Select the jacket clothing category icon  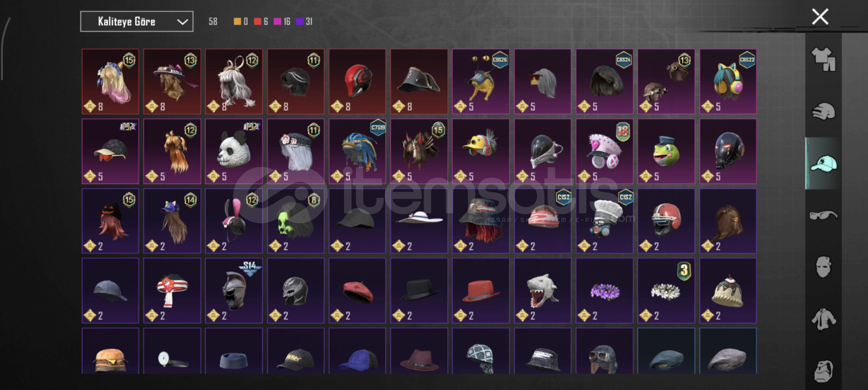[824, 319]
